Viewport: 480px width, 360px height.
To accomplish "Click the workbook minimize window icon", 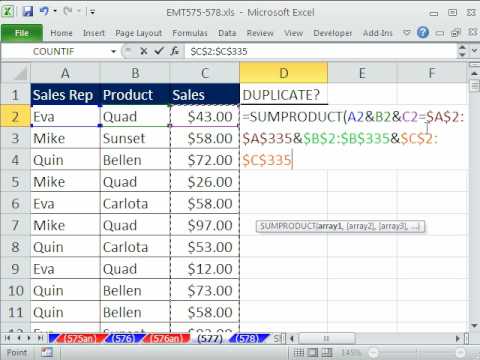I will pyautogui.click(x=440, y=33).
